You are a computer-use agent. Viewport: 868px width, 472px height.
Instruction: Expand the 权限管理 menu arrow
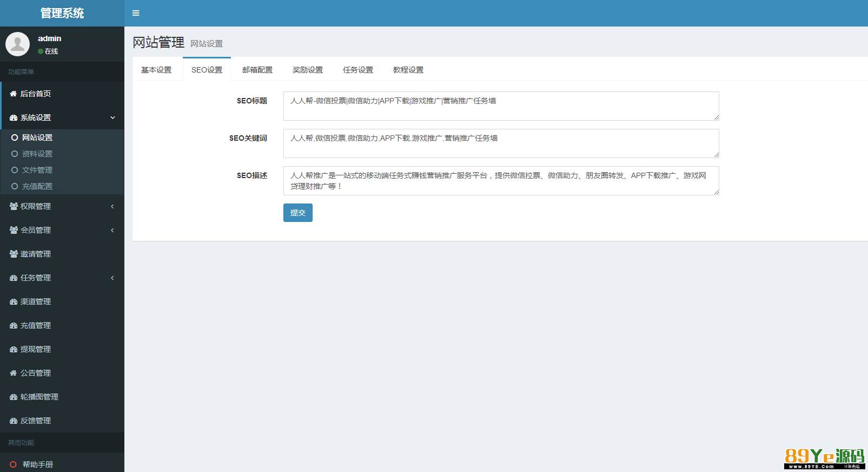pyautogui.click(x=112, y=206)
